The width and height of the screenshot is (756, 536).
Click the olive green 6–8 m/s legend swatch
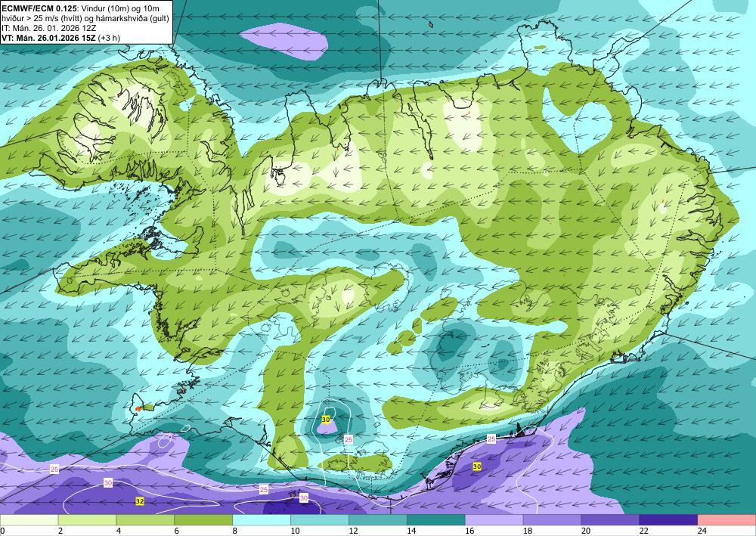pyautogui.click(x=203, y=519)
